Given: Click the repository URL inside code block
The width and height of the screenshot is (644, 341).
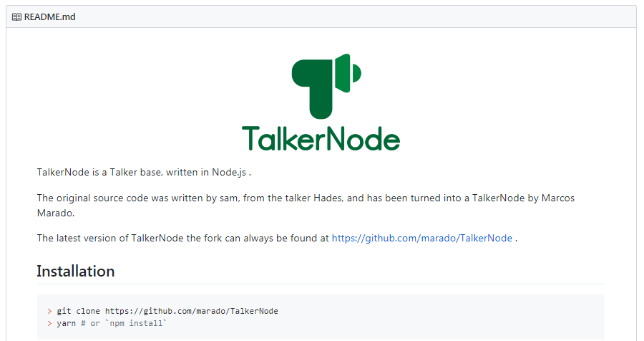Looking at the screenshot, I should click(191, 311).
